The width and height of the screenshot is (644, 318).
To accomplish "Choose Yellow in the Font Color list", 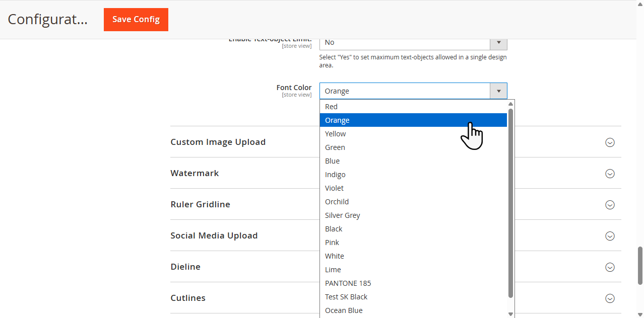I will coord(335,134).
